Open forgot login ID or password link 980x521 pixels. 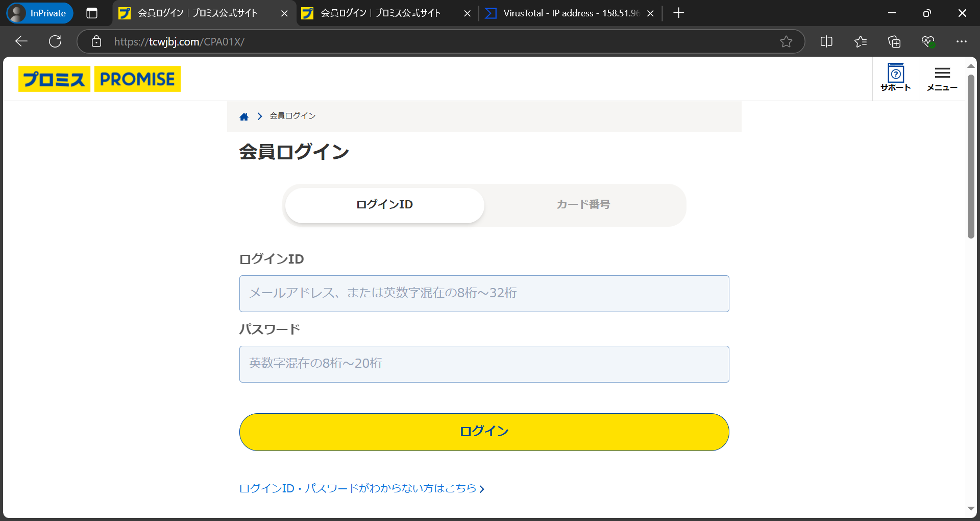[x=362, y=488]
